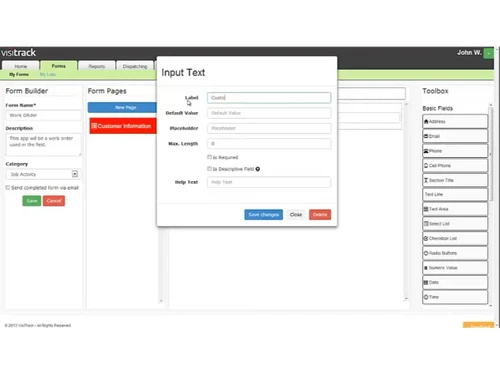Image resolution: width=500 pixels, height=375 pixels.
Task: Switch to the Forms tab
Action: (x=59, y=66)
